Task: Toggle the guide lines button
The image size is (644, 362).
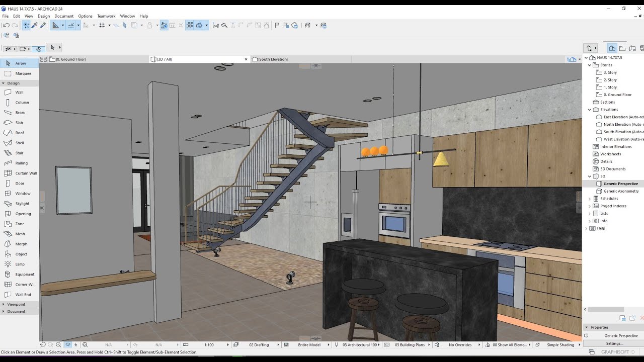Action: point(55,25)
